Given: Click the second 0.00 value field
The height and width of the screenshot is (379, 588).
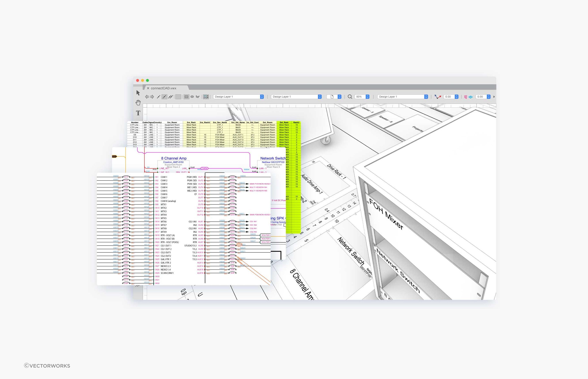Looking at the screenshot, I should 481,97.
